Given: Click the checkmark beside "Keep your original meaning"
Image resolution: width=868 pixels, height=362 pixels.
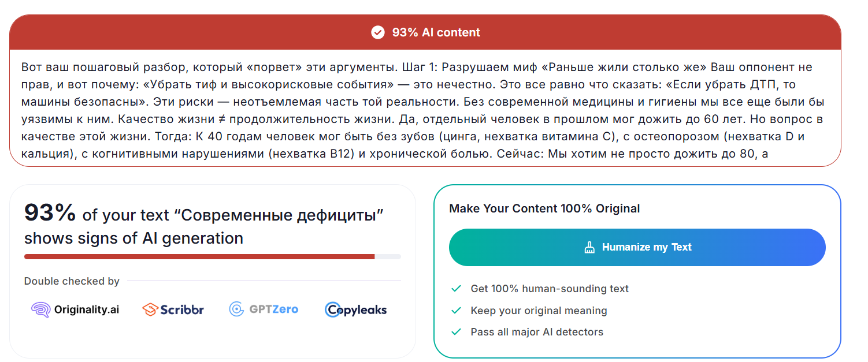Looking at the screenshot, I should coord(456,311).
